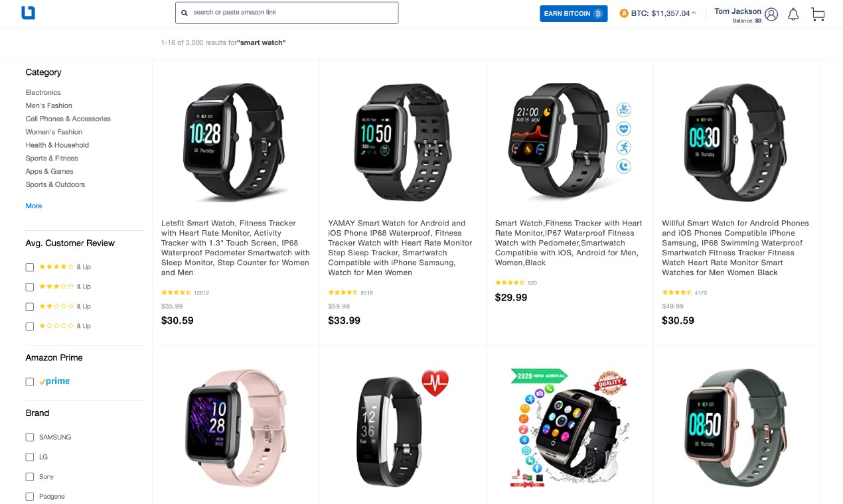This screenshot has width=843, height=504.
Task: Click the search magnifier icon
Action: click(185, 13)
